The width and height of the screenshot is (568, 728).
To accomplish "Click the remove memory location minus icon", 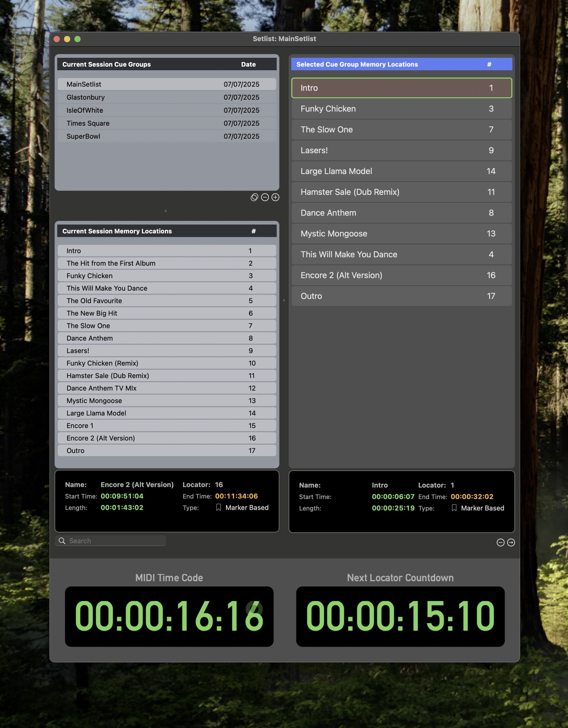I will click(500, 542).
